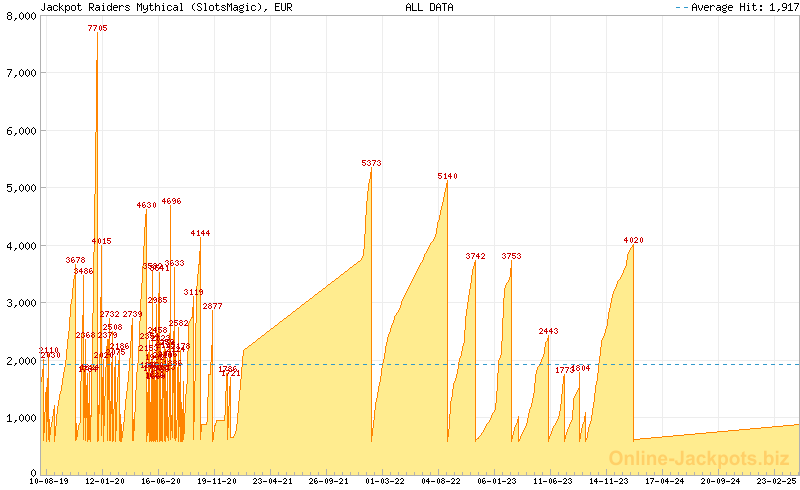
Task: Click the 7705 peak value label
Action: click(97, 28)
